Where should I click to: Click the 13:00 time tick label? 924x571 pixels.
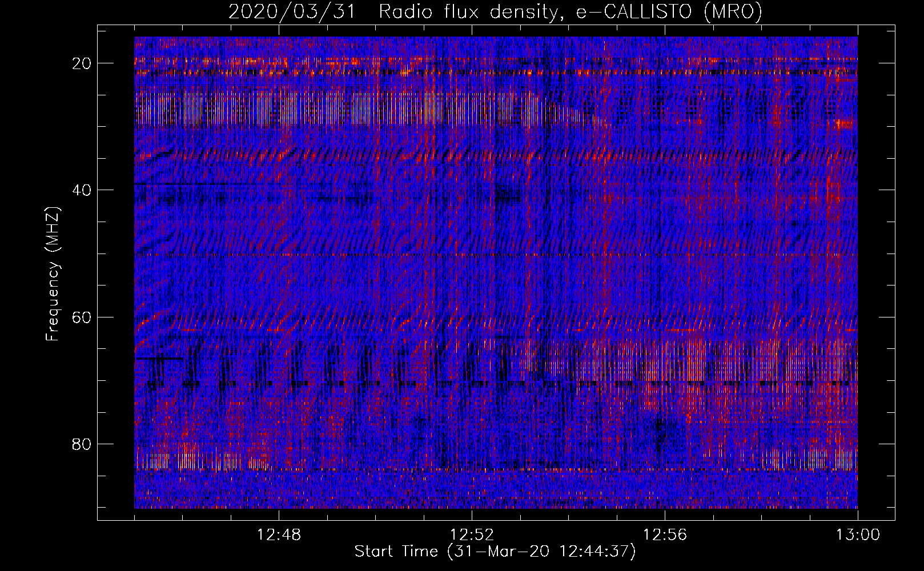tap(858, 535)
